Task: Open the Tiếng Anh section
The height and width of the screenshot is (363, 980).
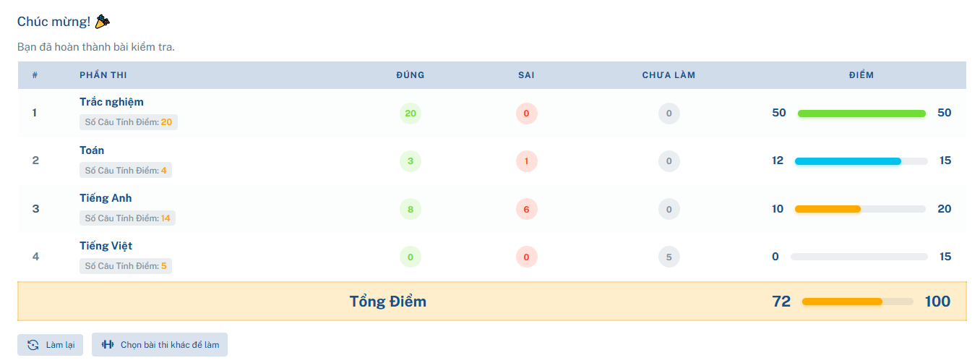Action: pyautogui.click(x=106, y=198)
